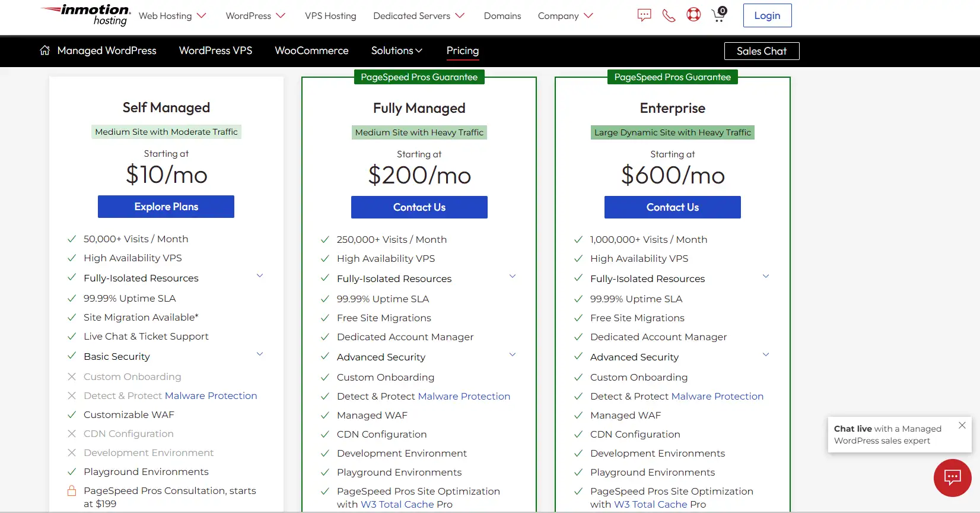Open the red floating chat bubble
The width and height of the screenshot is (980, 513).
coord(952,477)
